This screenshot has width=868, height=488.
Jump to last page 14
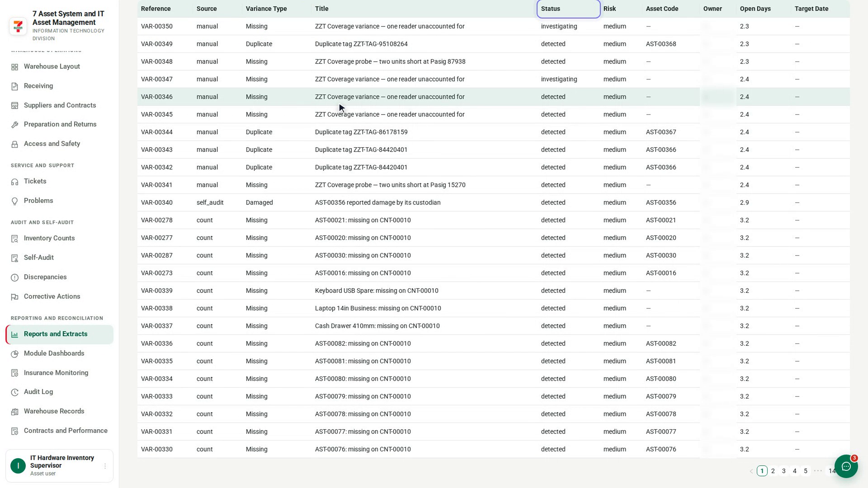pyautogui.click(x=832, y=471)
